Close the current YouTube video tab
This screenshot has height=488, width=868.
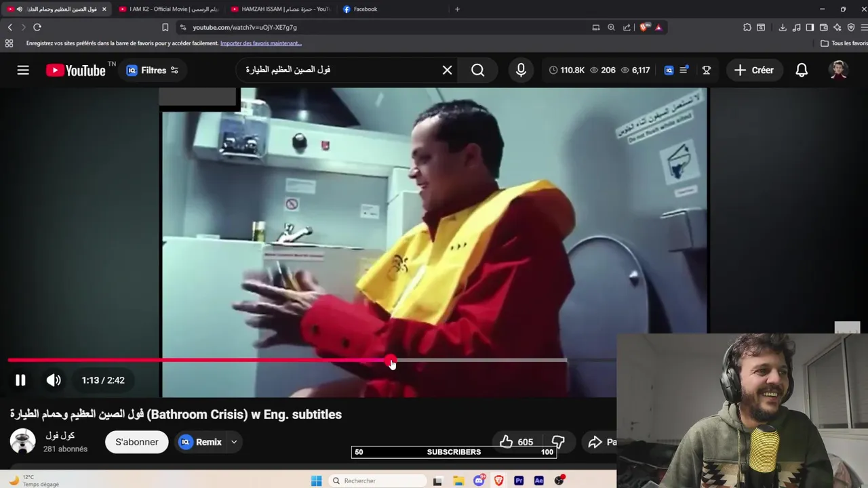point(104,9)
